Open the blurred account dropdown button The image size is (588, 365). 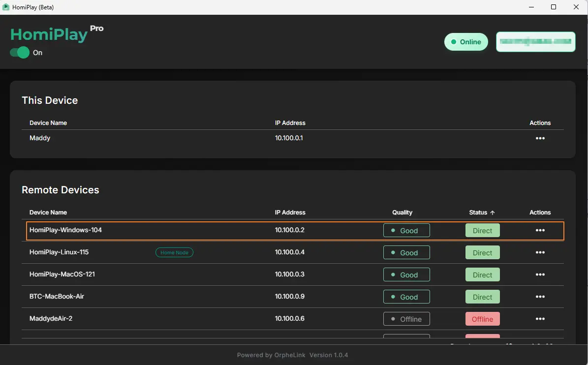point(535,42)
